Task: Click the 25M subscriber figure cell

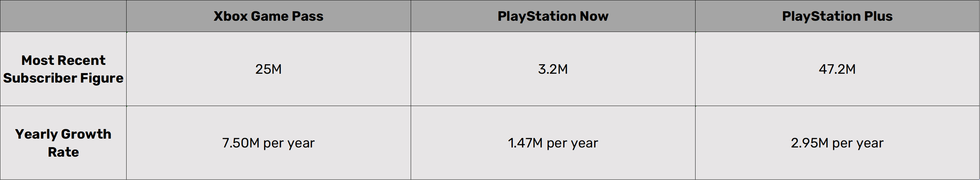Action: (268, 69)
